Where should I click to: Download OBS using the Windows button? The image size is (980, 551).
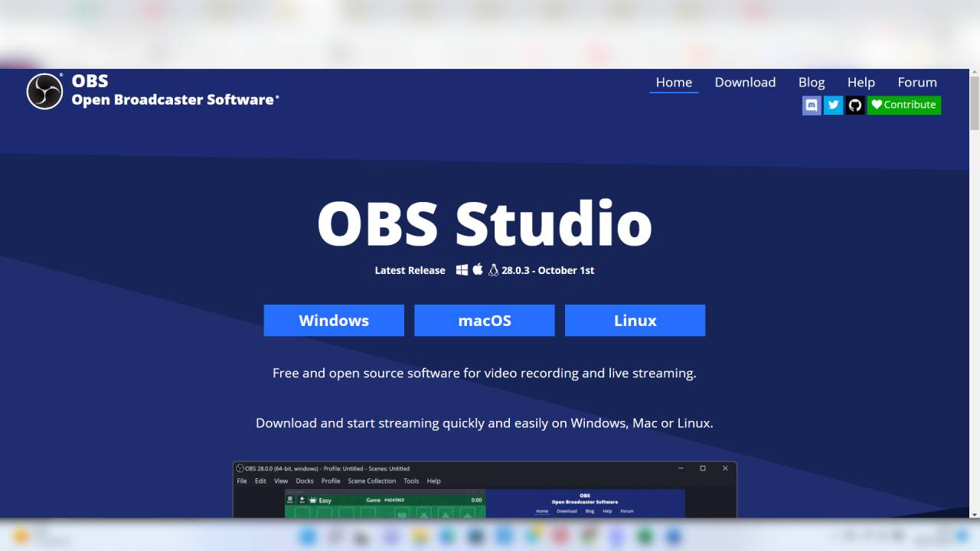[334, 320]
